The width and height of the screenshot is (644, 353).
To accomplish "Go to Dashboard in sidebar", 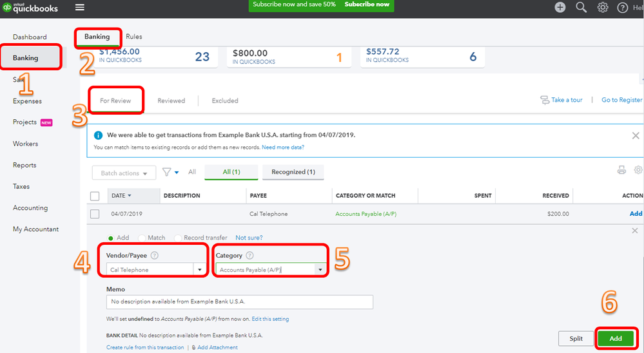I will [x=30, y=37].
